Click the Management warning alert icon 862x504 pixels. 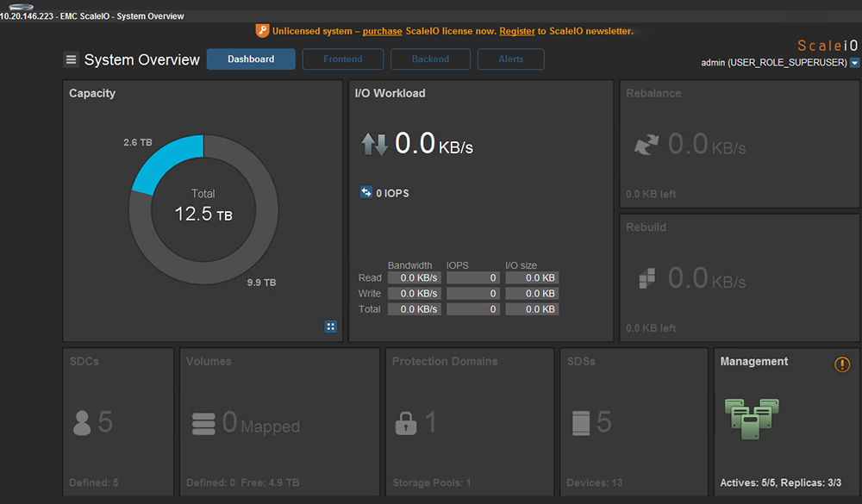(841, 364)
